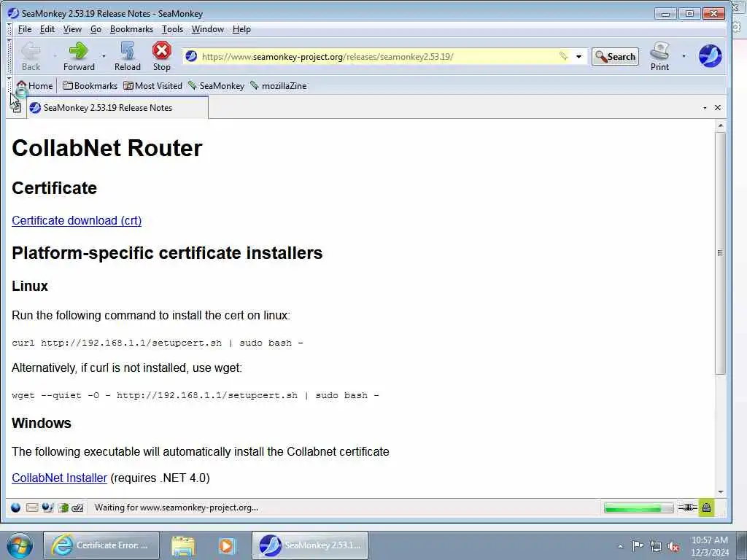Close the current tab with X

718,108
